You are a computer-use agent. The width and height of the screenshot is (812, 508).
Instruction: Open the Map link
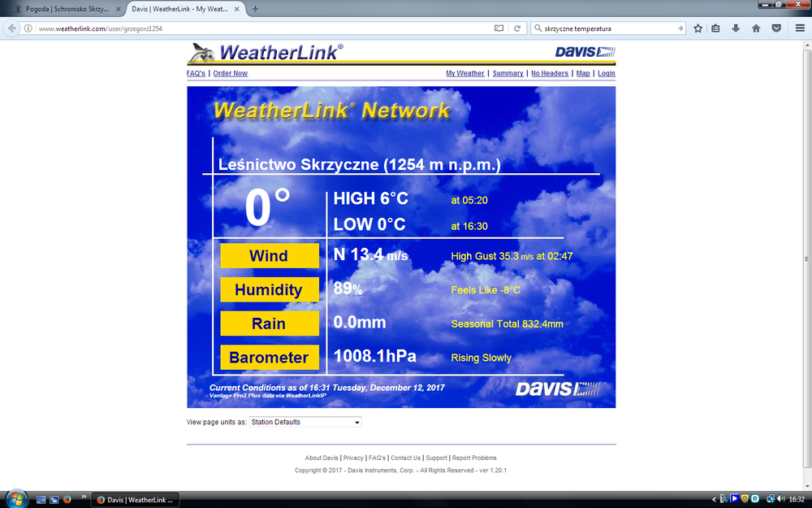click(x=583, y=73)
